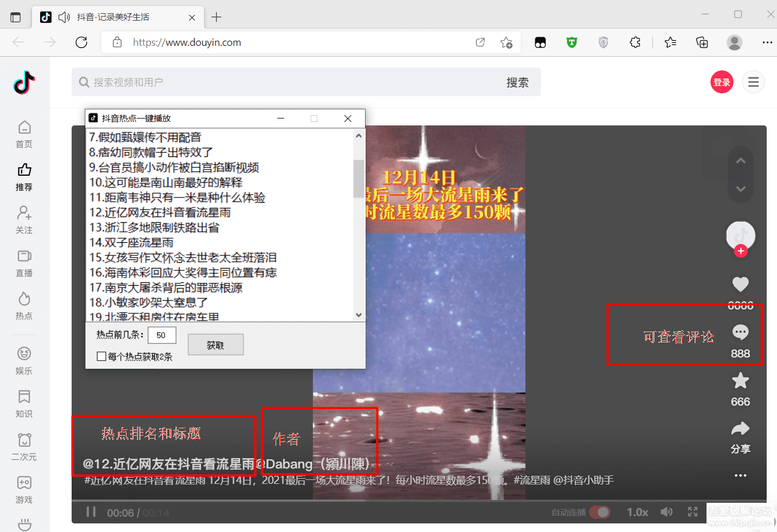Open the 1.0x playback speed selector
777x532 pixels.
click(x=637, y=512)
